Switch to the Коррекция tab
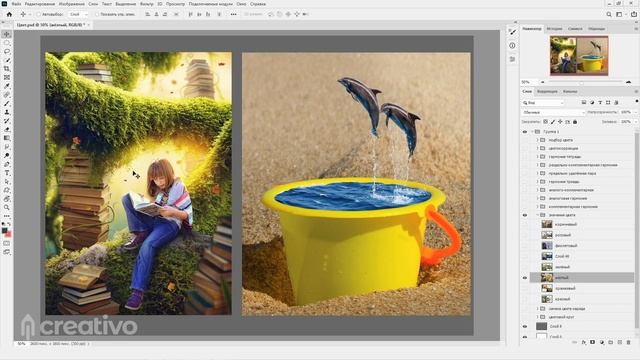Image resolution: width=640 pixels, height=360 pixels. pyautogui.click(x=547, y=91)
